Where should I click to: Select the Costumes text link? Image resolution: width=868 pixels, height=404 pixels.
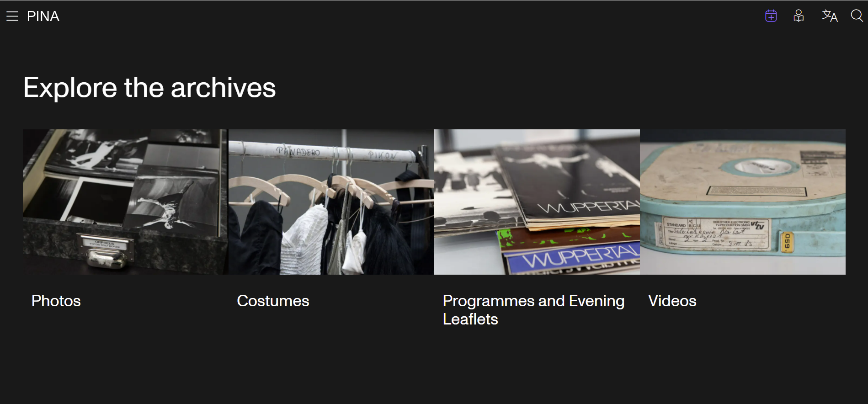tap(273, 301)
